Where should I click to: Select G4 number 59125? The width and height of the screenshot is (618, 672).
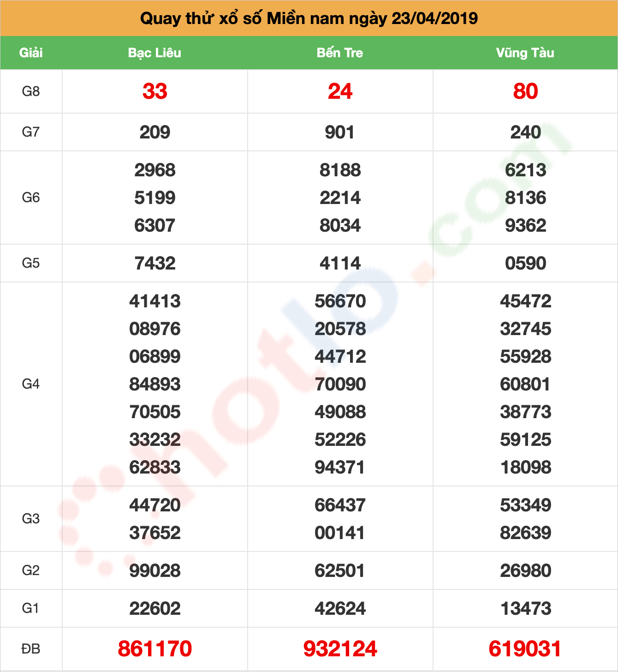pos(525,440)
